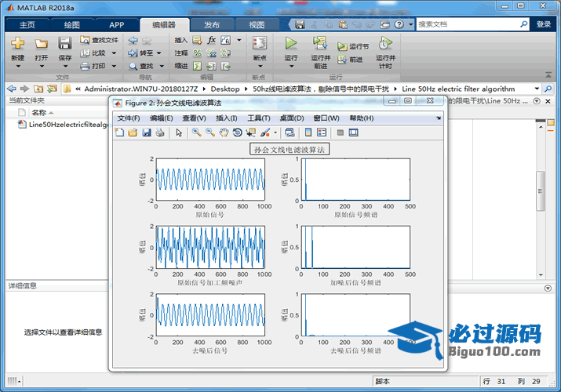Click the hide plot tools icon
This screenshot has height=392, width=561.
[341, 132]
